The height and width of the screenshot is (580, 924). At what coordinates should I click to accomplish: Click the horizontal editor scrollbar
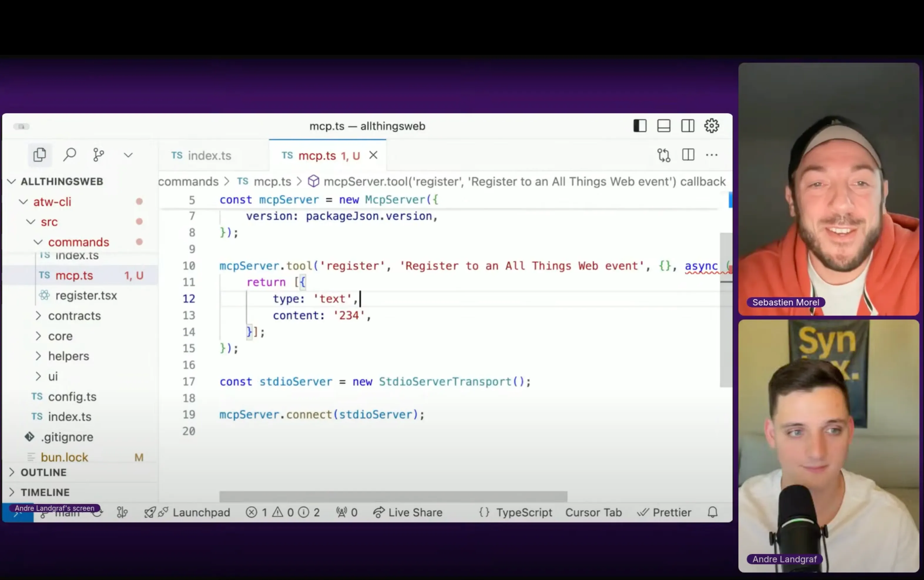click(x=393, y=496)
